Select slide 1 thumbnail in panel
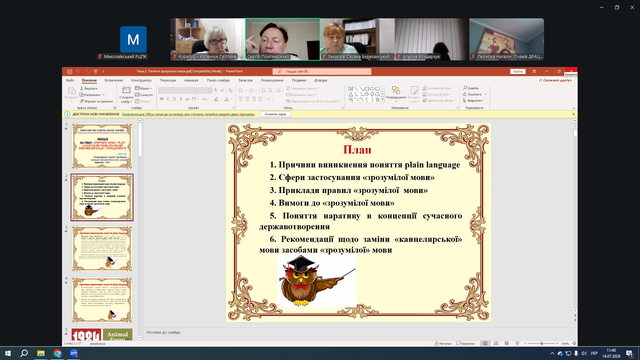The image size is (640, 360). click(x=102, y=146)
